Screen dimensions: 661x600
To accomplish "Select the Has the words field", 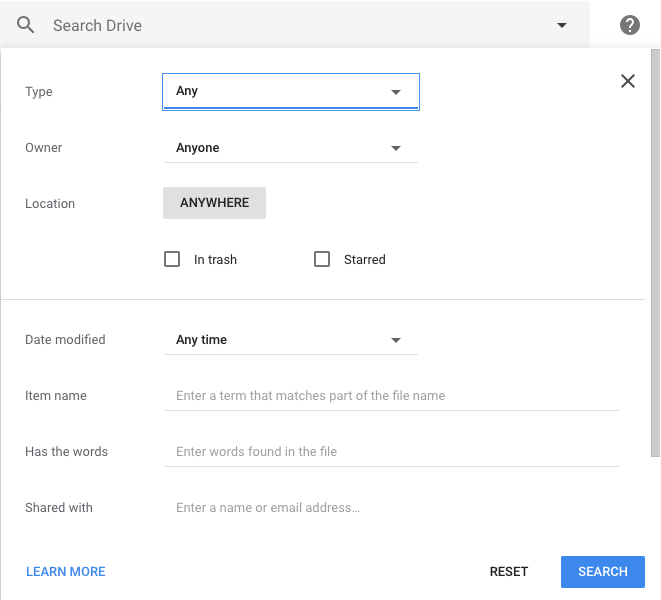I will click(x=391, y=452).
